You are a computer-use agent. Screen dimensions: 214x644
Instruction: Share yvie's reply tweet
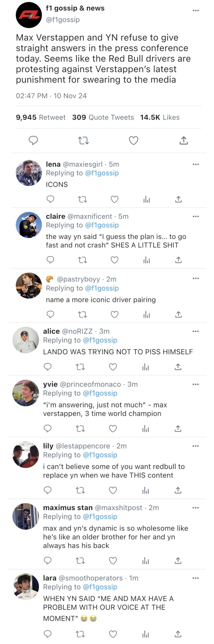coord(178,428)
